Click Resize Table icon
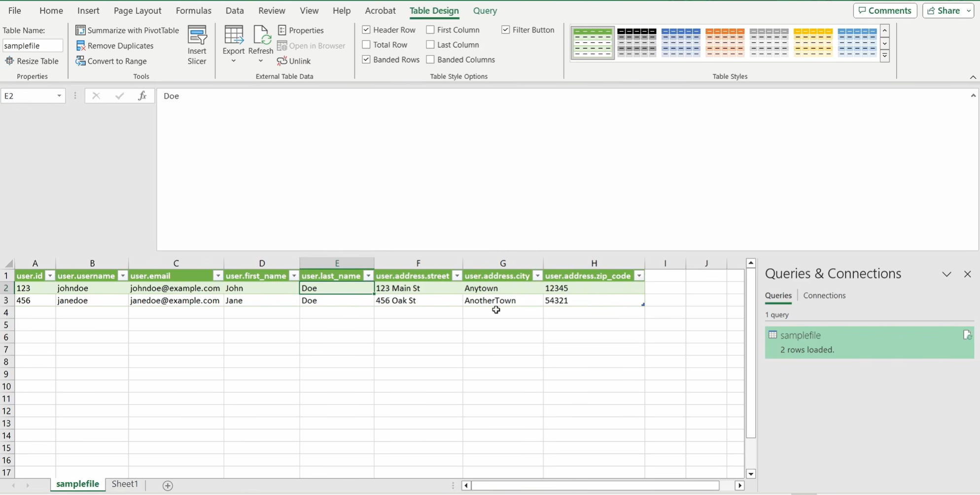This screenshot has height=495, width=980. pos(9,61)
